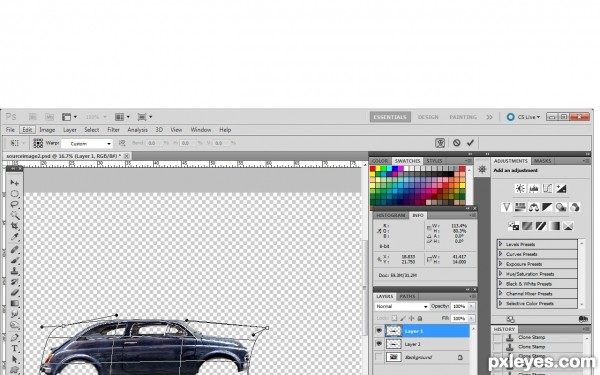Add a Levels adjustment
The height and width of the screenshot is (375, 600).
[534, 188]
